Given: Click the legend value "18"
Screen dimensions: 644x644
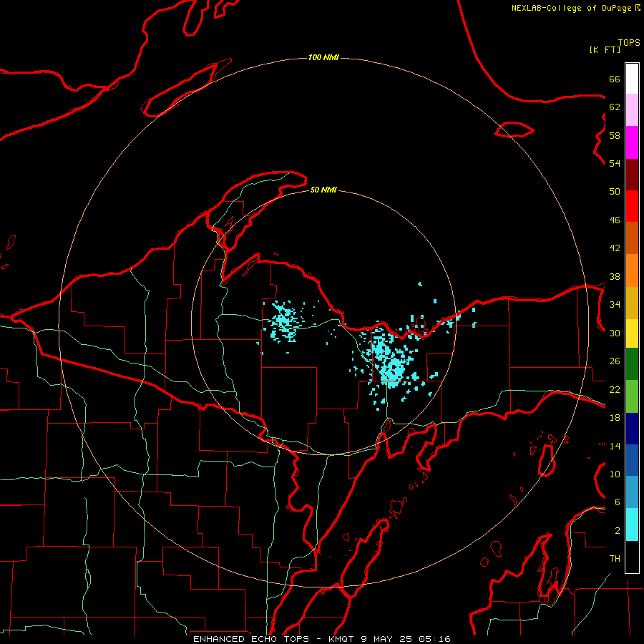Looking at the screenshot, I should coord(615,418).
